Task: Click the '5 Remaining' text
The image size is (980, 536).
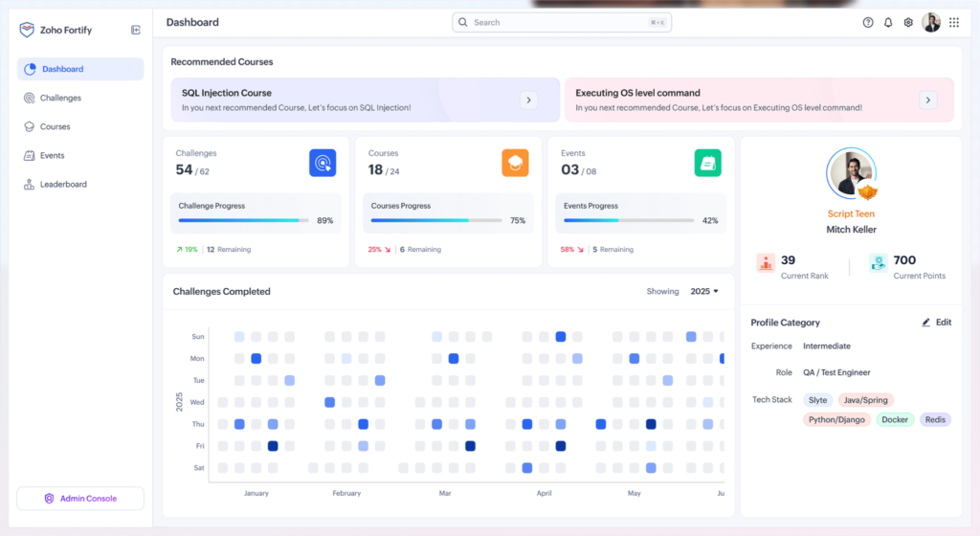Action: [613, 249]
